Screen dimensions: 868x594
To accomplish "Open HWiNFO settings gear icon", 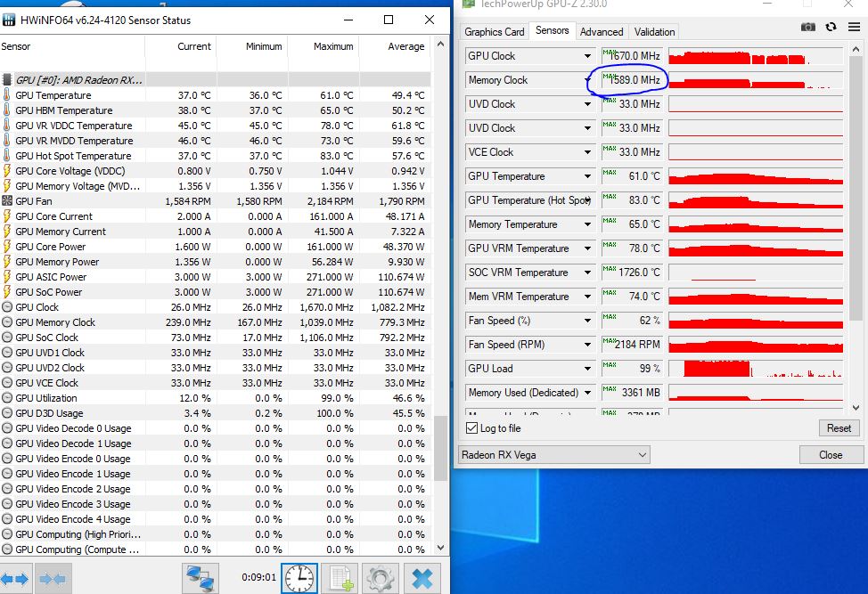I will (x=381, y=579).
